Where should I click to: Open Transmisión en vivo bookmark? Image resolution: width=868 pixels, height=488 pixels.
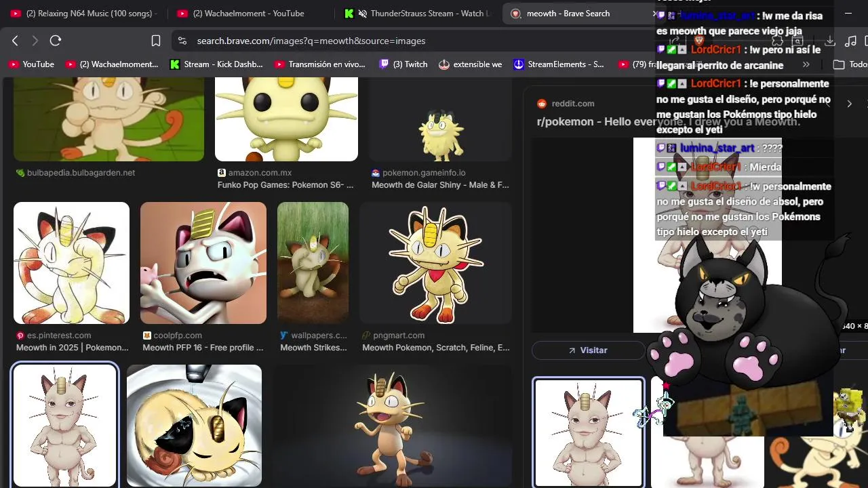pos(320,64)
